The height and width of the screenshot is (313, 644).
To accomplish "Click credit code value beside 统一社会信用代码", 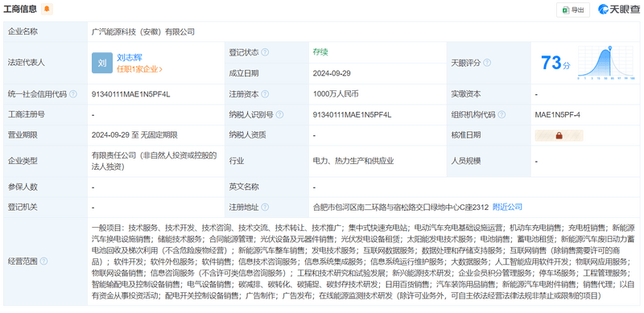I will 131,94.
